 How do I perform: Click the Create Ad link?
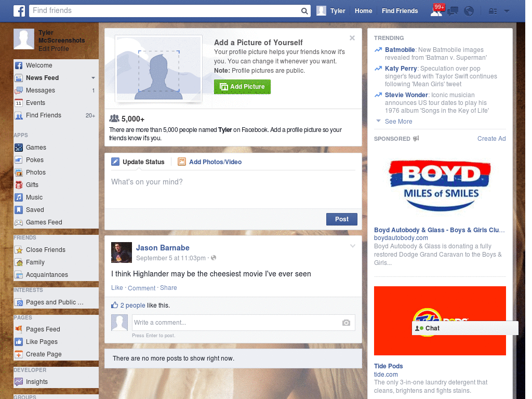[x=491, y=138]
